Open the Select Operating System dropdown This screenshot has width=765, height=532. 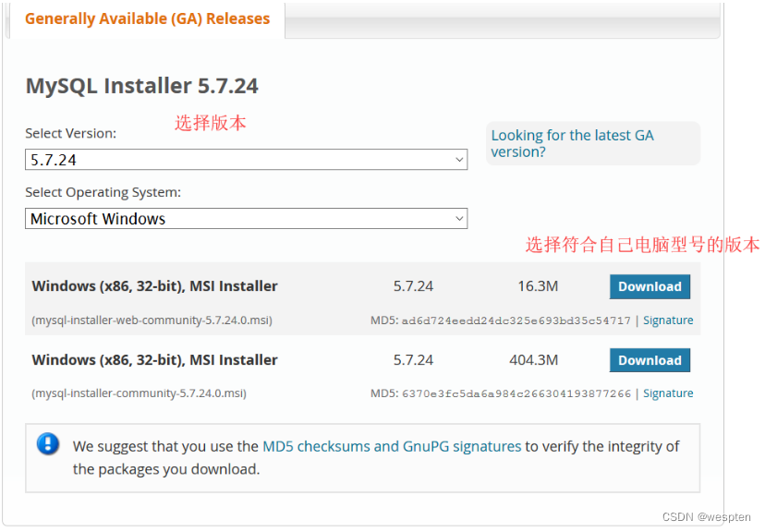coord(246,219)
